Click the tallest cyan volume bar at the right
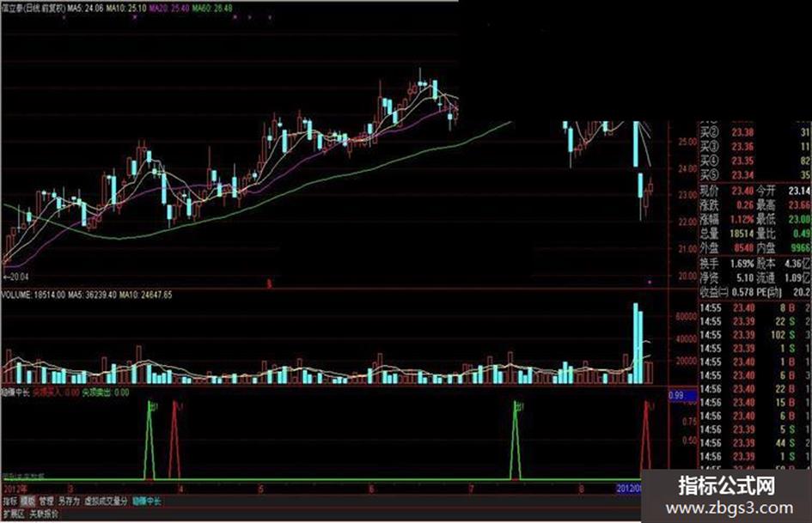The height and width of the screenshot is (523, 812). click(x=635, y=344)
